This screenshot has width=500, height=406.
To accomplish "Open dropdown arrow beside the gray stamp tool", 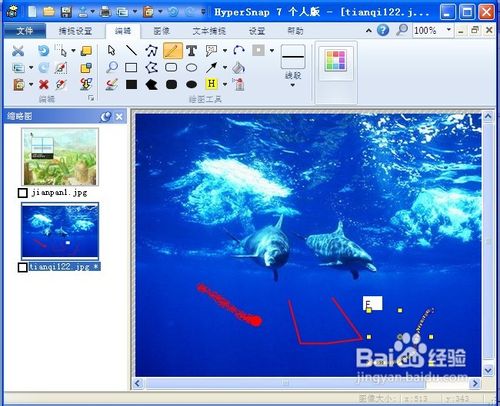I will [272, 51].
